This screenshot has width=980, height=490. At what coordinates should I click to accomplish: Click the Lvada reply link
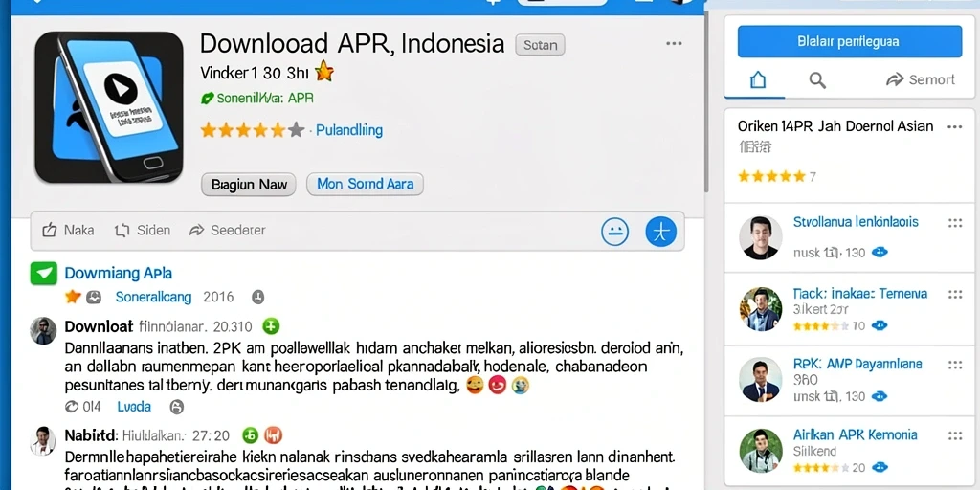[134, 407]
